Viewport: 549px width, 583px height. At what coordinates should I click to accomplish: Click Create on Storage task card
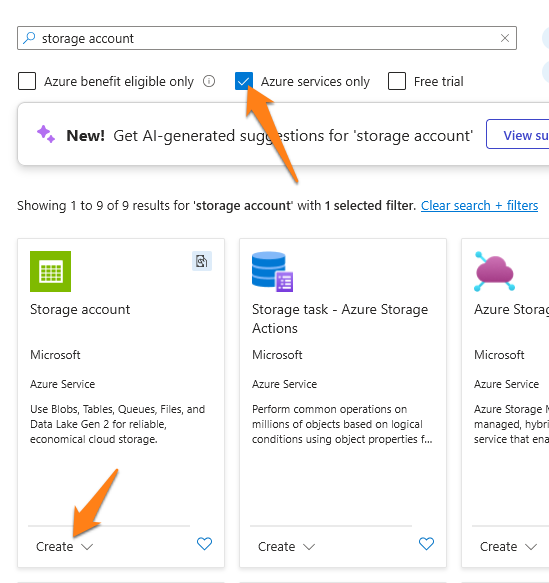(277, 547)
